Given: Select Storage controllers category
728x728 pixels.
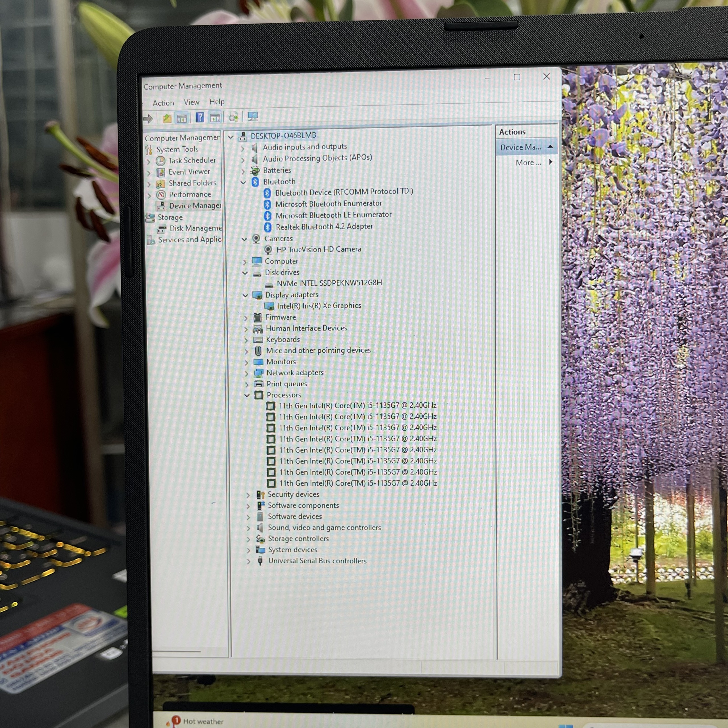Looking at the screenshot, I should coord(298,539).
